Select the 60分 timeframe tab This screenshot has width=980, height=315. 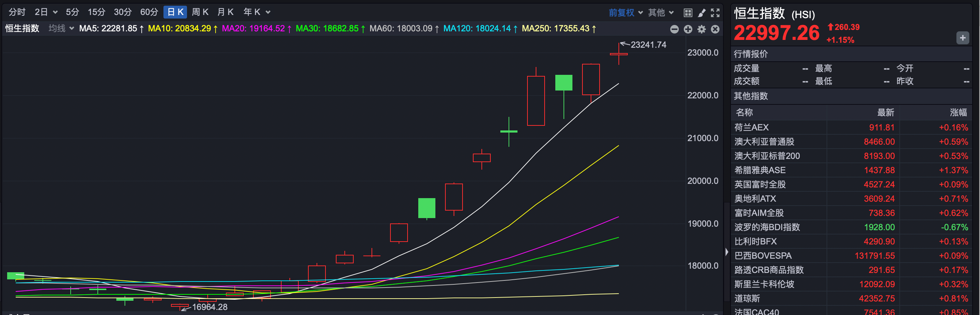tap(149, 12)
